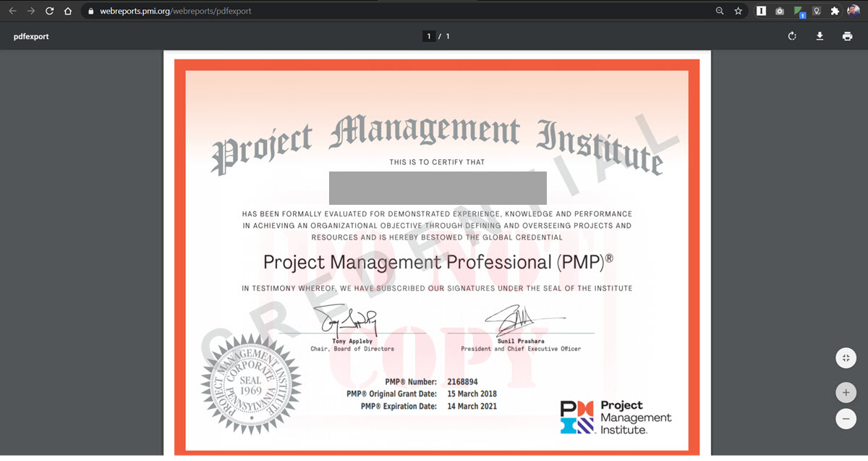Viewport: 868px width, 461px height.
Task: Open the green extension with badge 1
Action: point(799,12)
